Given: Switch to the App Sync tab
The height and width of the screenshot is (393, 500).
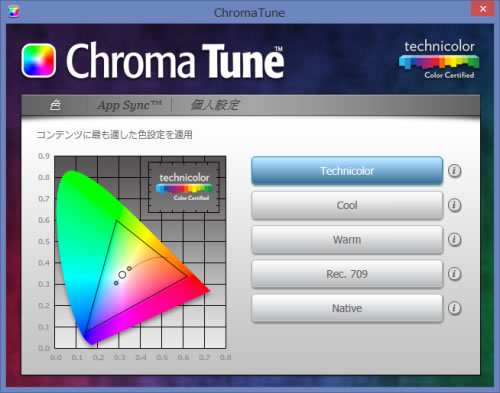Looking at the screenshot, I should 129,105.
